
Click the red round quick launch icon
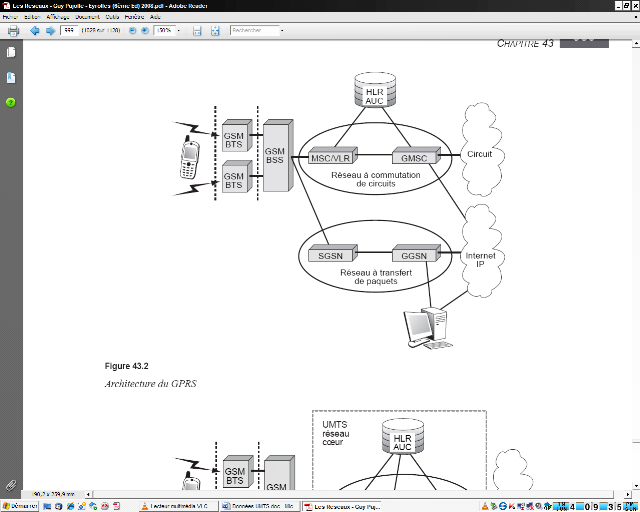[x=105, y=507]
